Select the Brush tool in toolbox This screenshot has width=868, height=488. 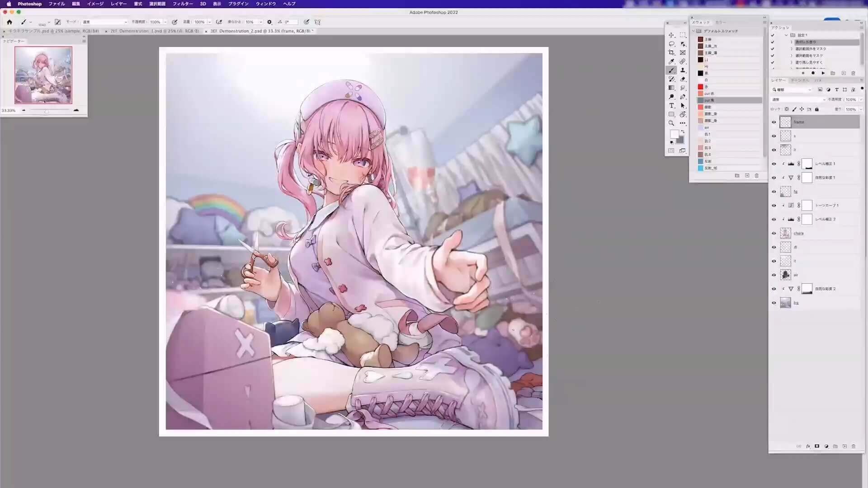point(671,70)
